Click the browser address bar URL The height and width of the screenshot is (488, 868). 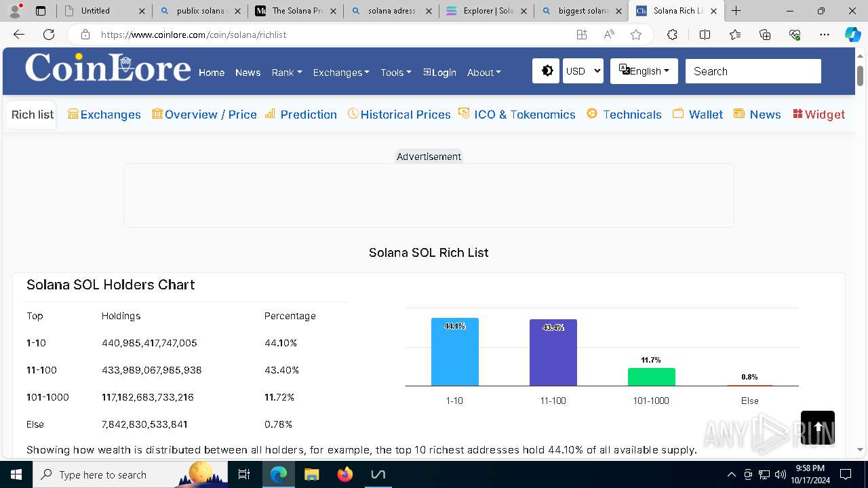[x=193, y=35]
